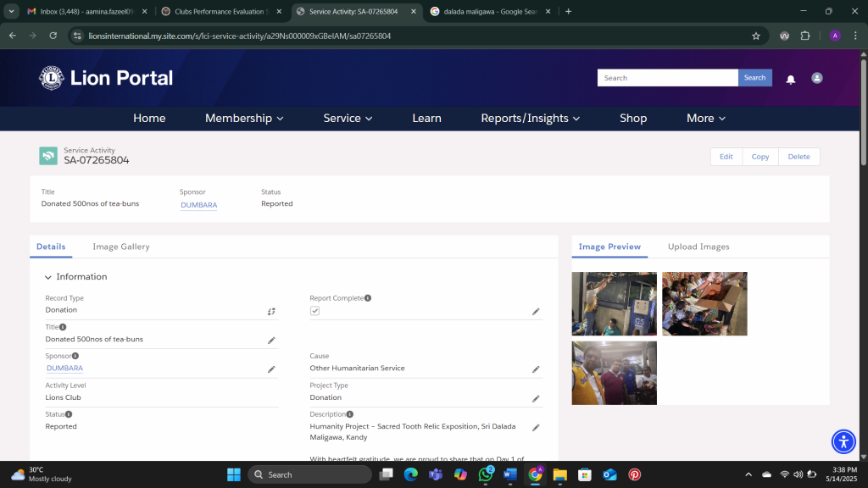Click the browser address bar URL

(240, 36)
